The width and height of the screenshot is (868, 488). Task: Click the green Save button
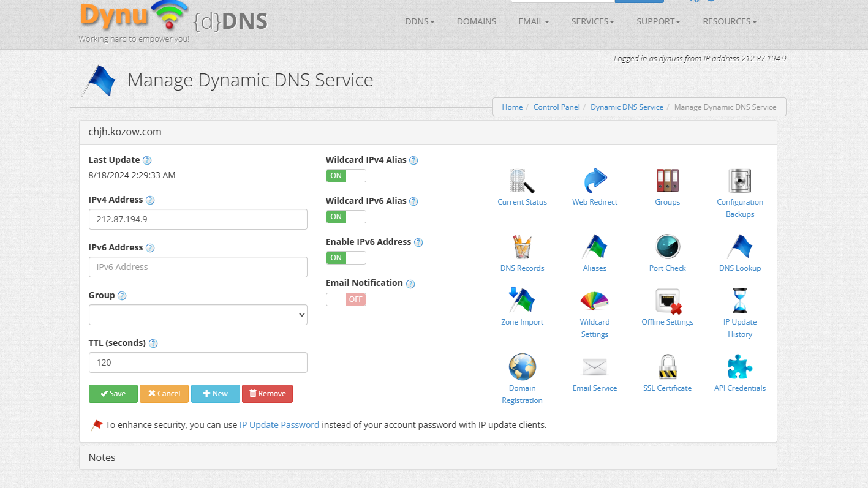[x=113, y=394]
